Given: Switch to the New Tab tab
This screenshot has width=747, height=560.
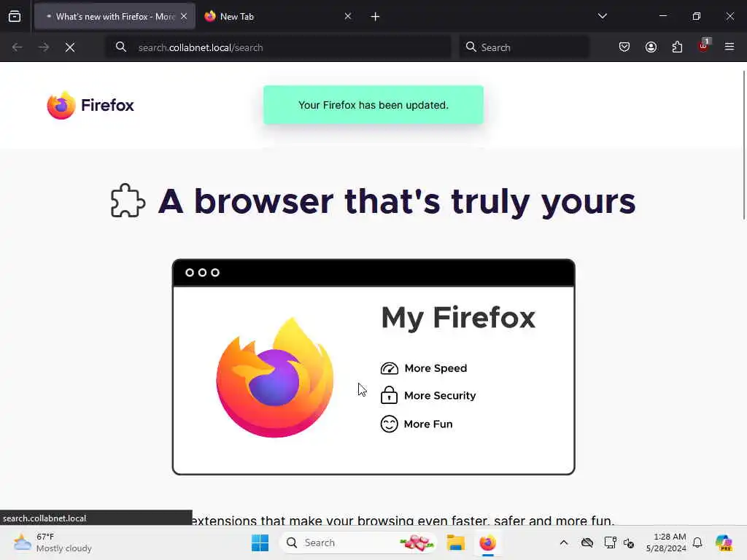Looking at the screenshot, I should (x=276, y=17).
